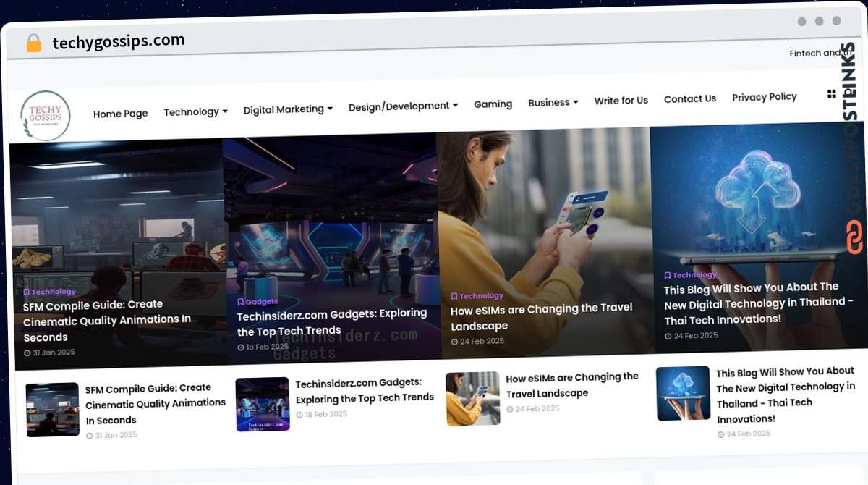Click the small SFM Compile Guide thumbnail

point(52,410)
